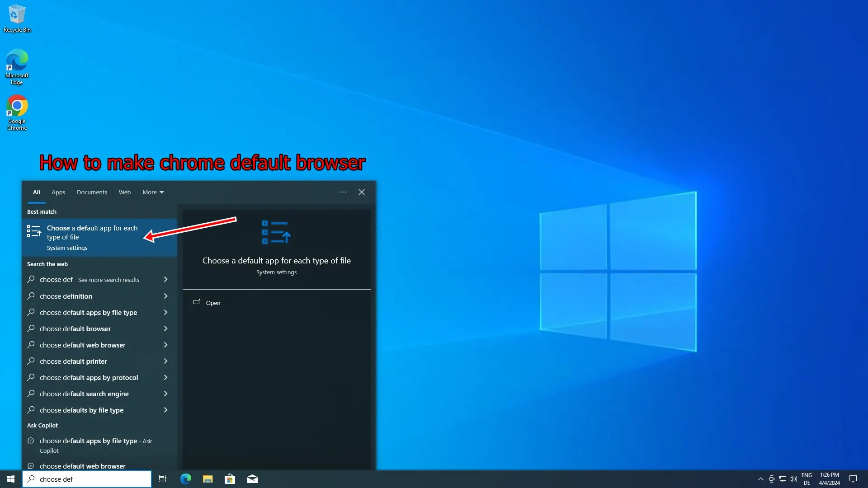Click Open in the preview pane
868x488 pixels.
(213, 303)
